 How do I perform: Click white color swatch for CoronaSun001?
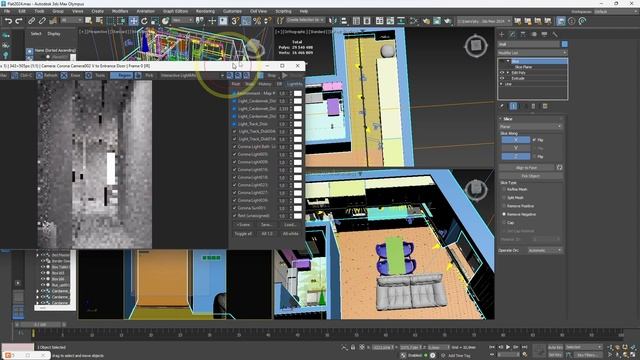pos(298,208)
